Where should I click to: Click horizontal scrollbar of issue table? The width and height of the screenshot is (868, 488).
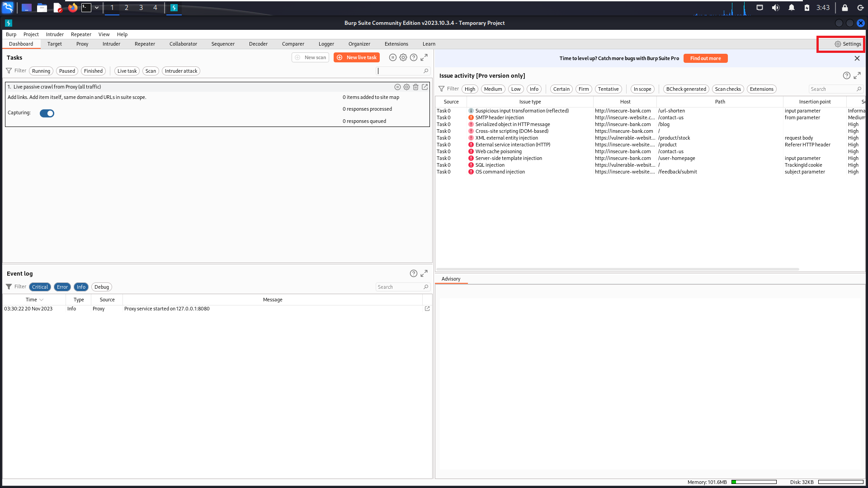pyautogui.click(x=617, y=269)
